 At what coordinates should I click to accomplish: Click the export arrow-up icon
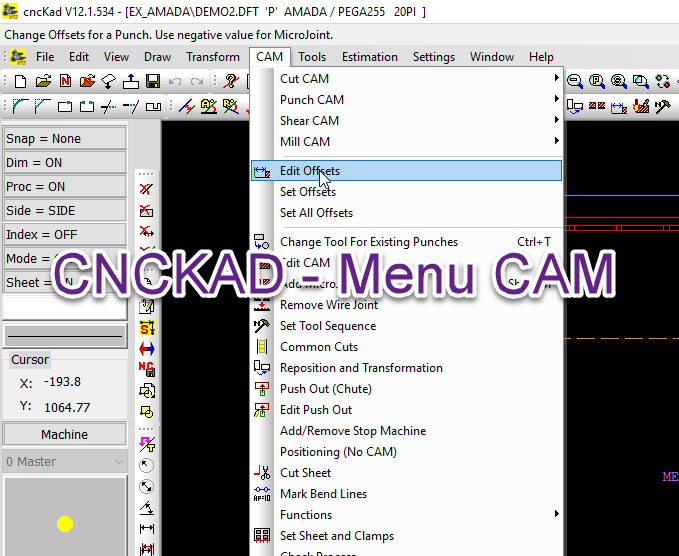[x=131, y=81]
